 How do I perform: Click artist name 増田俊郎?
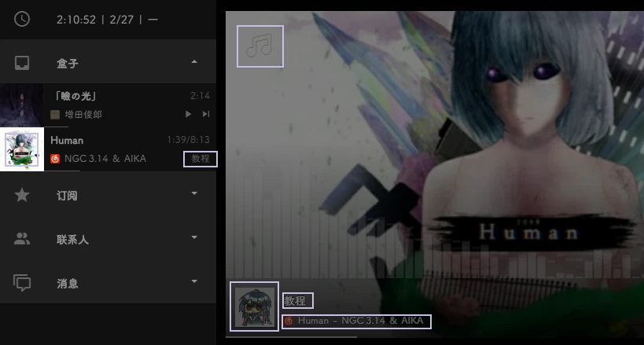coord(83,115)
